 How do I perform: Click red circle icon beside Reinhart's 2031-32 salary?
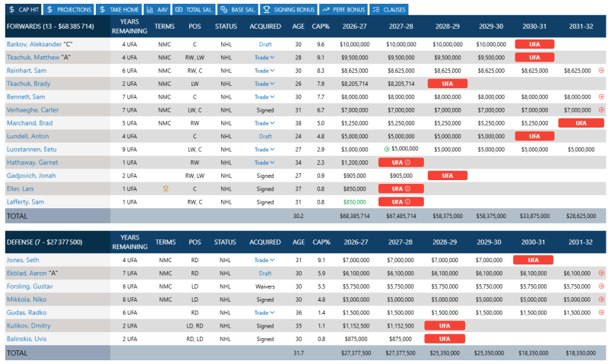point(601,71)
